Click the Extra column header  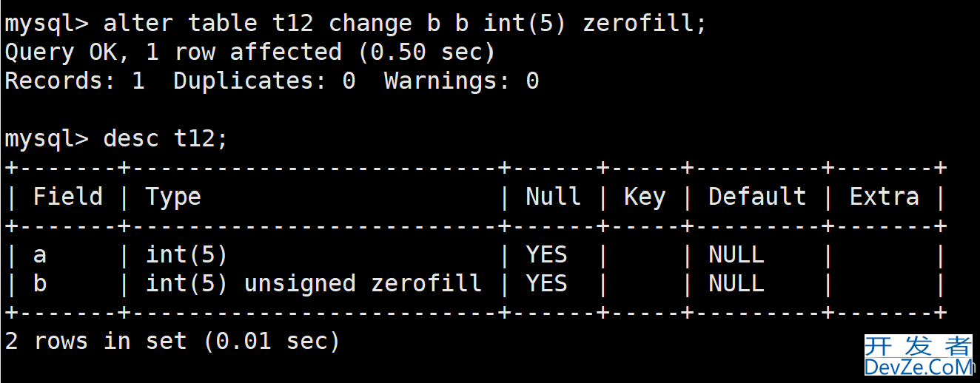pos(884,197)
